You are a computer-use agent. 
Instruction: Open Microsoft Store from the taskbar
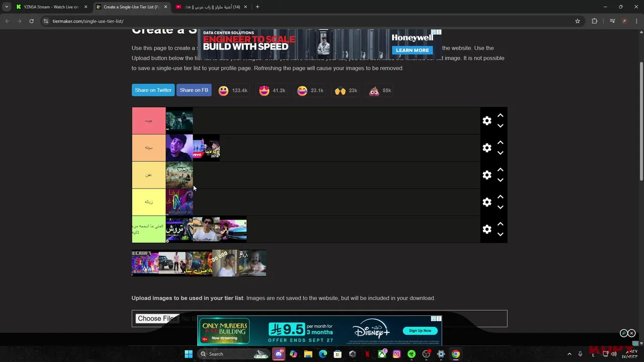pyautogui.click(x=338, y=354)
